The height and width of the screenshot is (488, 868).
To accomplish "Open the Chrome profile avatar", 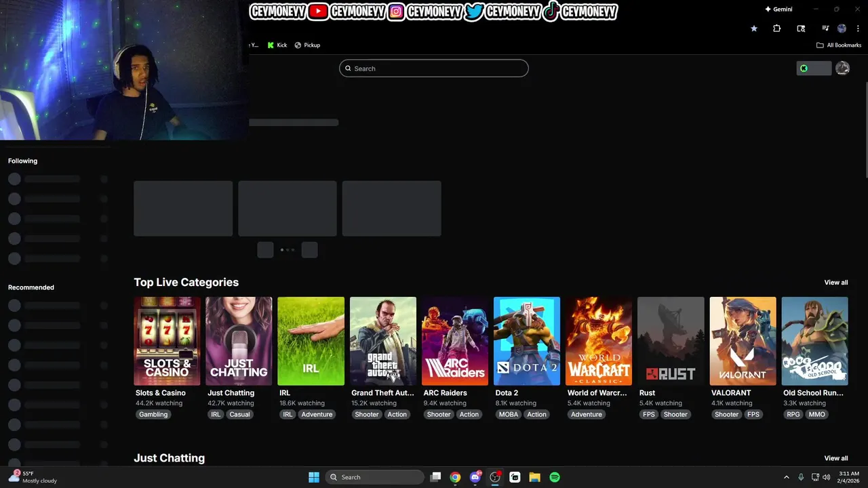I will coord(842,28).
